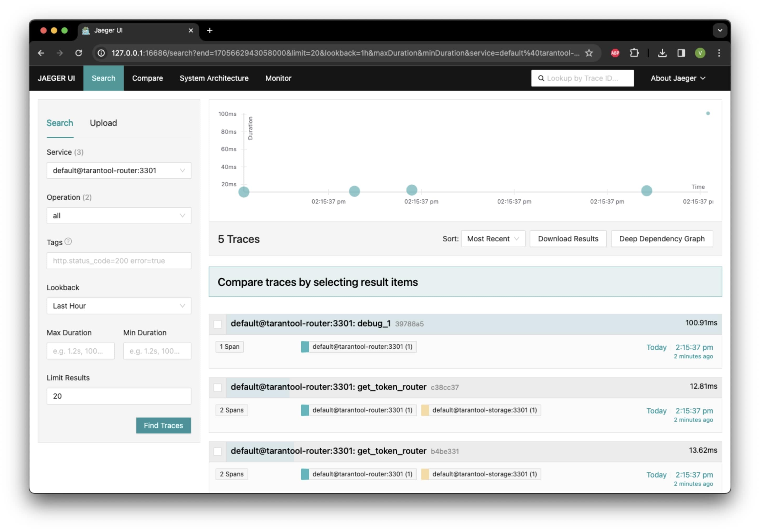Click the storage service tag in b4be331 row

click(481, 474)
